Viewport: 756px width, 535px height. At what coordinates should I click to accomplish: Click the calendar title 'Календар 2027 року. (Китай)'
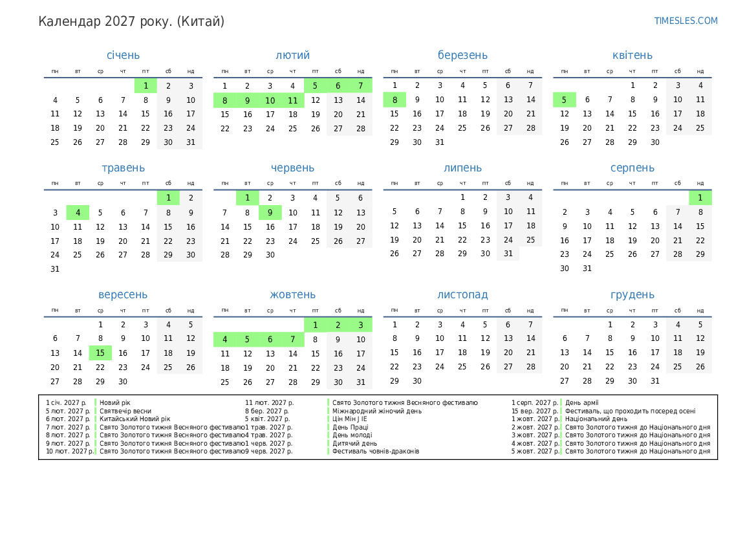click(131, 21)
